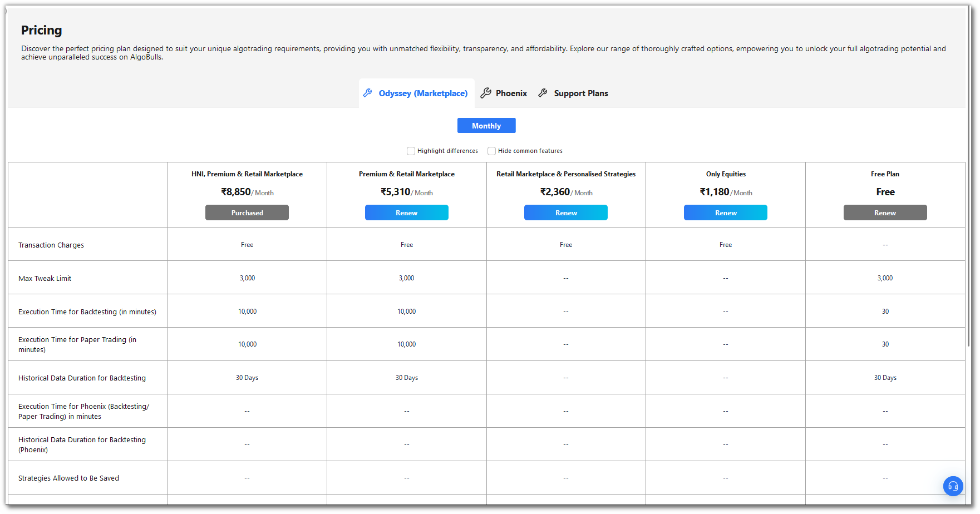Open the Support Plans tab

coord(574,93)
